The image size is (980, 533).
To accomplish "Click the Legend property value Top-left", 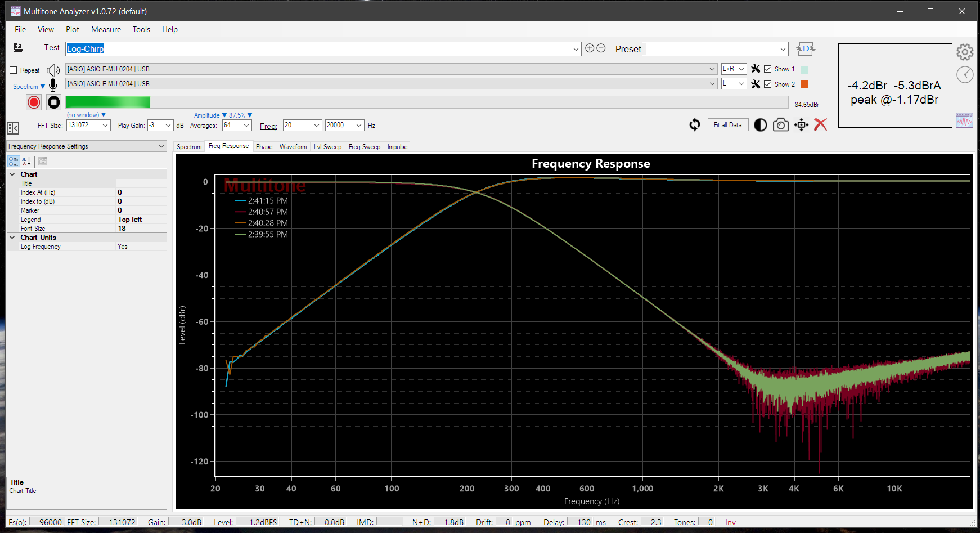I will 141,220.
